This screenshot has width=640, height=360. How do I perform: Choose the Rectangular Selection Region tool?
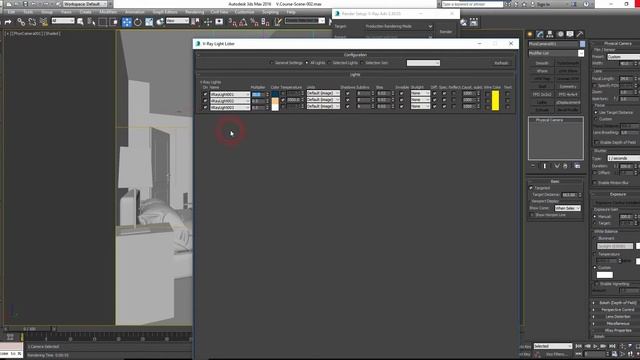[x=103, y=22]
